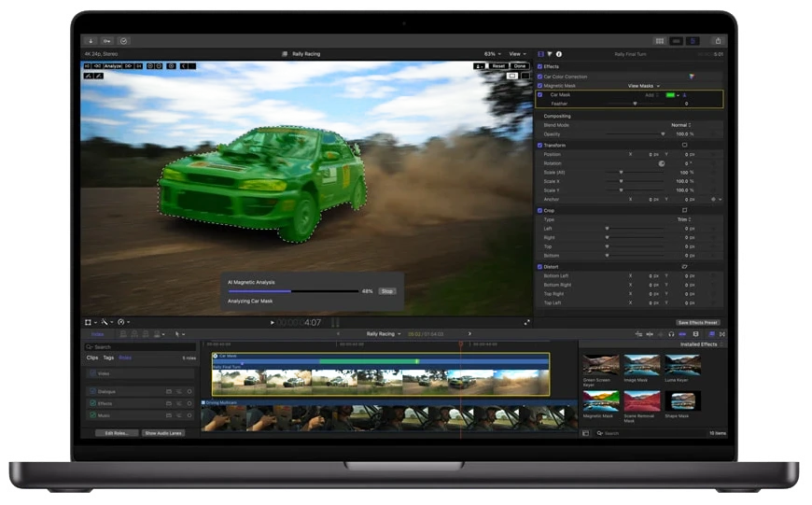The width and height of the screenshot is (812, 505).
Task: Click the share export icon
Action: point(717,41)
